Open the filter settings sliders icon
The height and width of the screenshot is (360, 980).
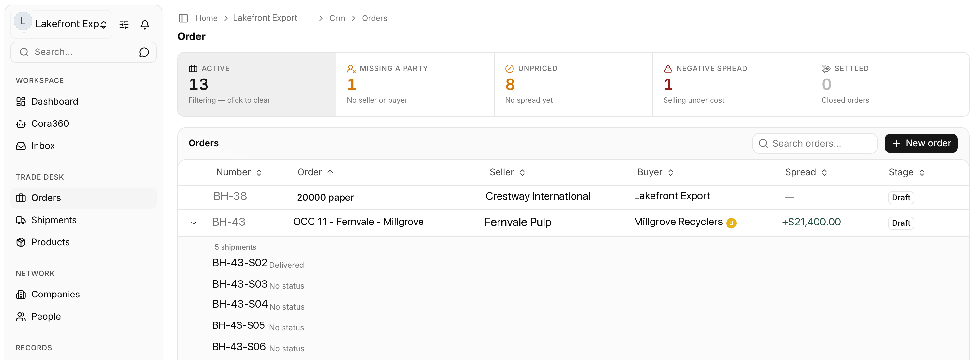[124, 25]
